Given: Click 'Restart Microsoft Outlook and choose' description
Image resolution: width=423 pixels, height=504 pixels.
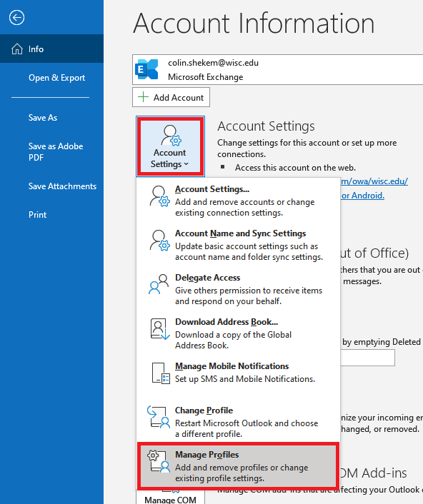Looking at the screenshot, I should (x=247, y=423).
